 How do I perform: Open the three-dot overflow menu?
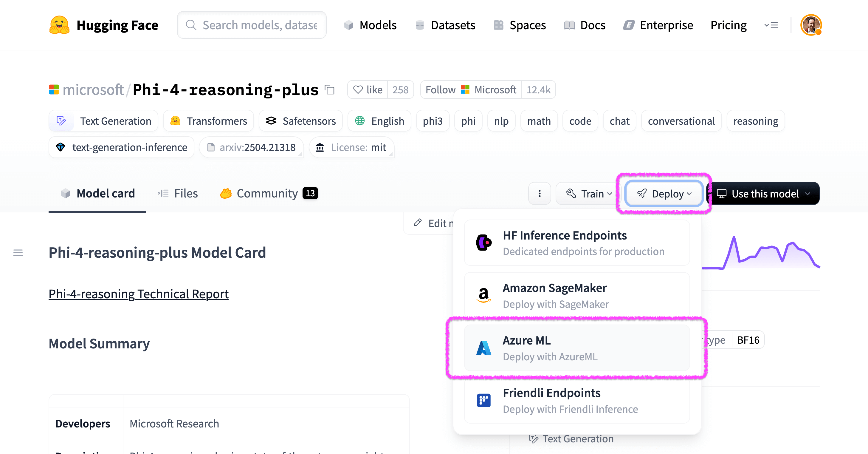(x=540, y=193)
